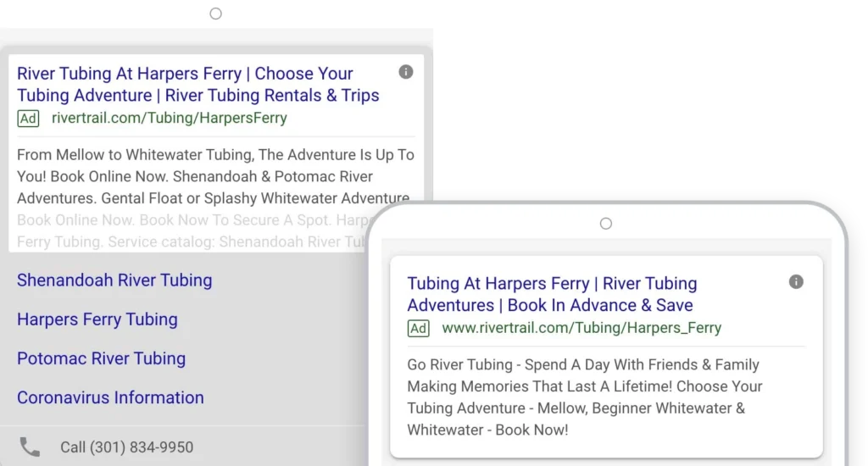Click the Go River Tubing description text
This screenshot has height=466, width=868.
pos(585,397)
